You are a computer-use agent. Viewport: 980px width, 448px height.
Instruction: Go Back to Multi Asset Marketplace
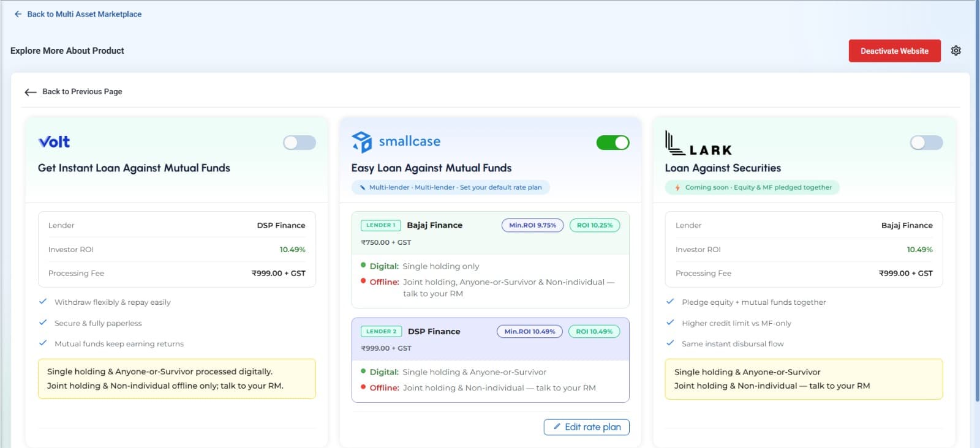tap(78, 14)
